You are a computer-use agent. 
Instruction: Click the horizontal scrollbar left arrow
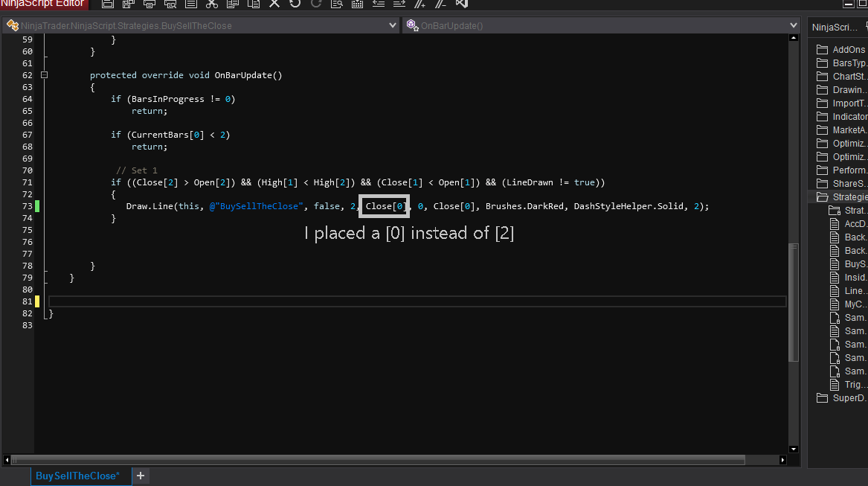[7, 459]
